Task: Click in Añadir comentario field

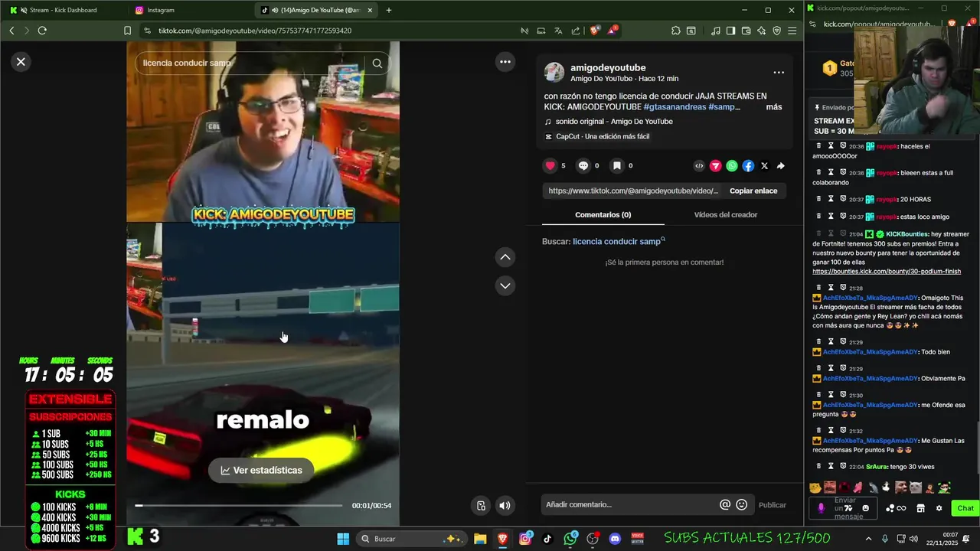Action: (629, 504)
